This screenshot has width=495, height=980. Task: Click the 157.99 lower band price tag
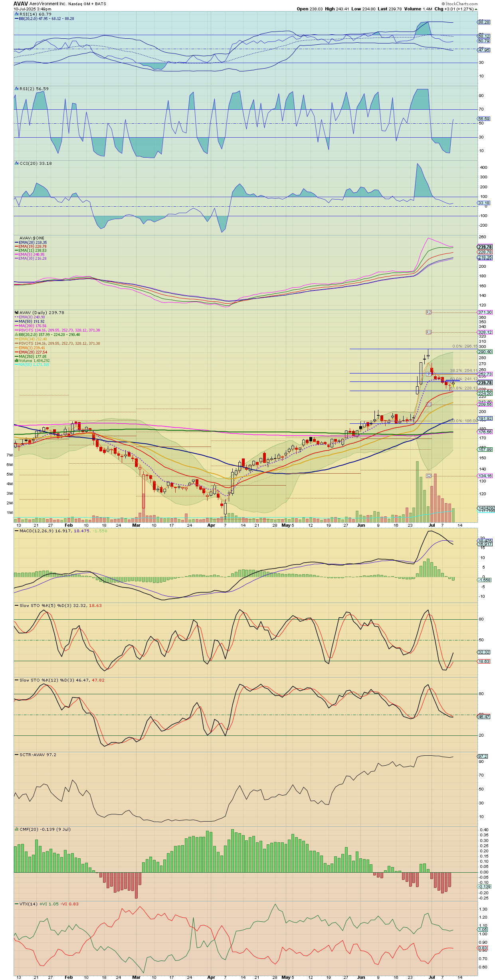click(x=485, y=449)
